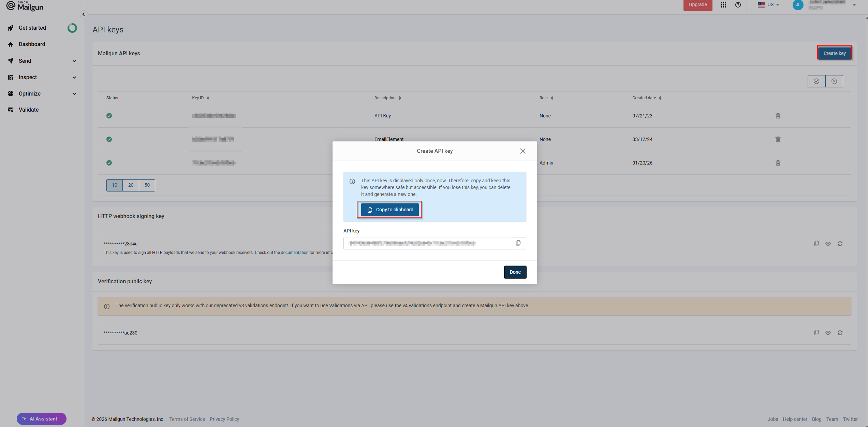The image size is (868, 427).
Task: Open the account menu dropdown arrow
Action: [x=854, y=5]
